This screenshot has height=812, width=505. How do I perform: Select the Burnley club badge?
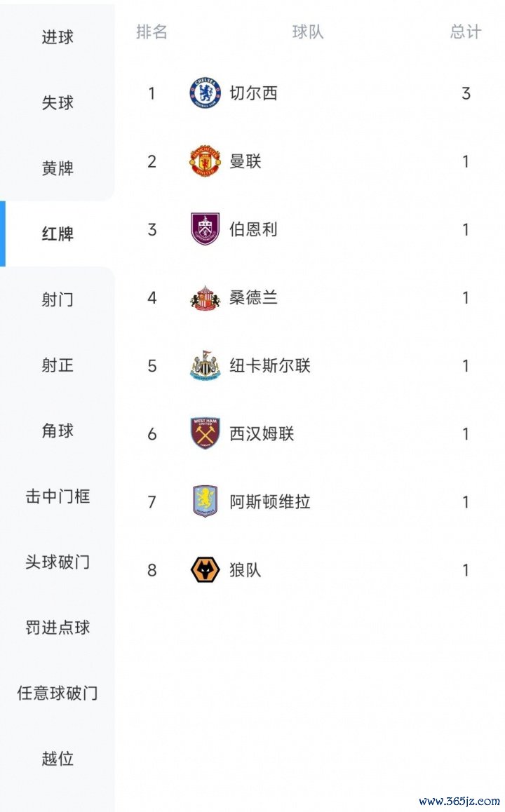click(205, 229)
